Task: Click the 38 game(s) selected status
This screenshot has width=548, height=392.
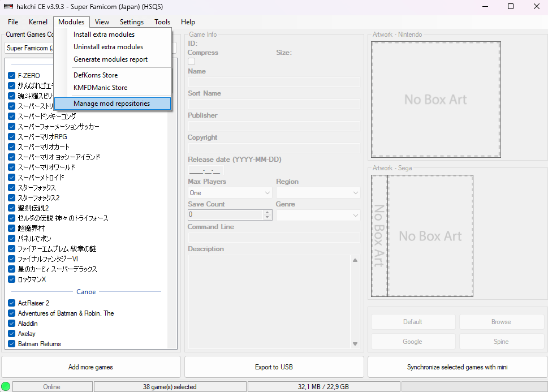Action: point(170,387)
